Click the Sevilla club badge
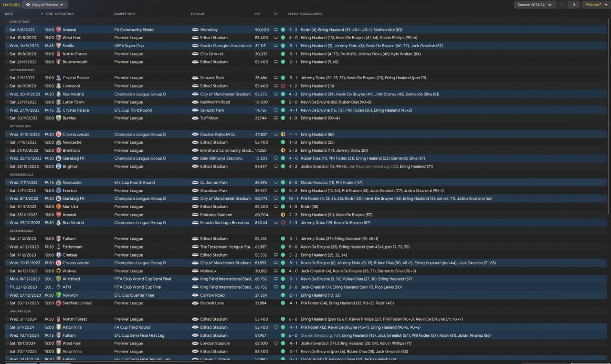Viewport: 611px width, 364px height. 58,46
